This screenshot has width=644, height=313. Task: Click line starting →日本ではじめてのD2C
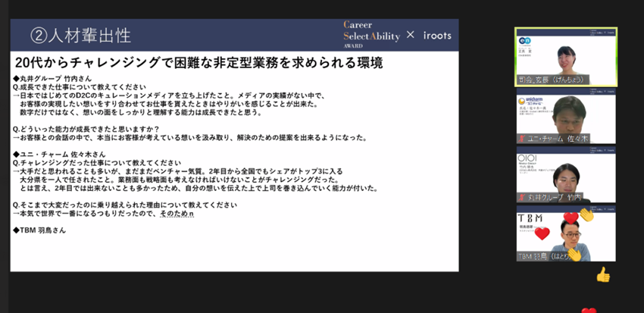click(x=169, y=95)
